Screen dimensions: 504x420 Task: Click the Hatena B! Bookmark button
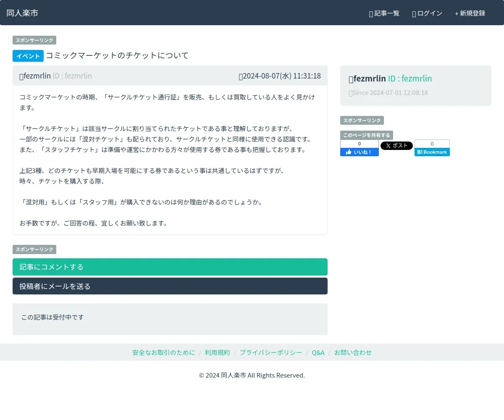pos(432,152)
